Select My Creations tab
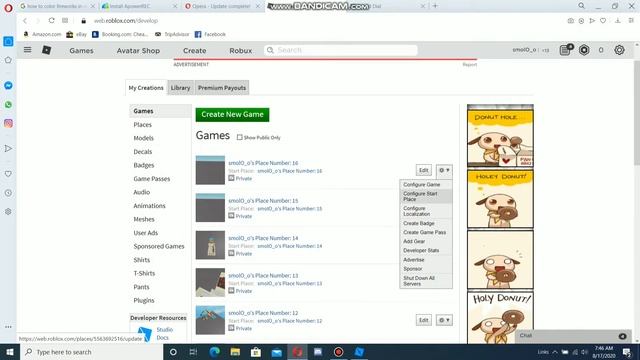The image size is (640, 360). (146, 88)
